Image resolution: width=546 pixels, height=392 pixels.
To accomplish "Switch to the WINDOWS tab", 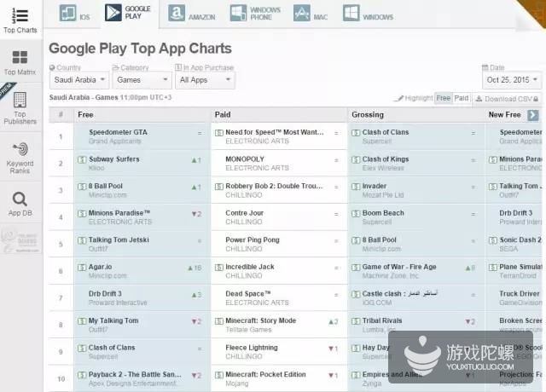I will click(369, 14).
